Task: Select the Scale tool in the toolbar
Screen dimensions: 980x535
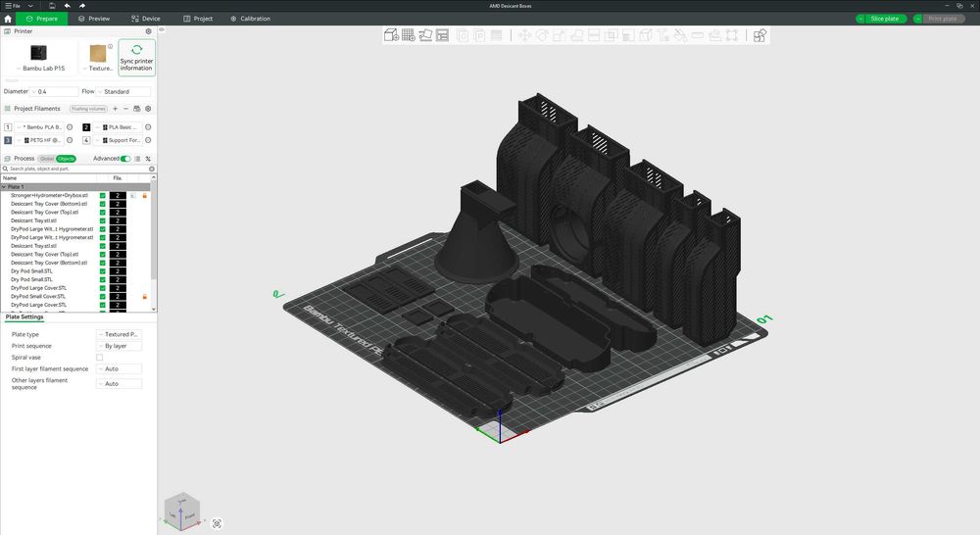Action: tap(559, 35)
